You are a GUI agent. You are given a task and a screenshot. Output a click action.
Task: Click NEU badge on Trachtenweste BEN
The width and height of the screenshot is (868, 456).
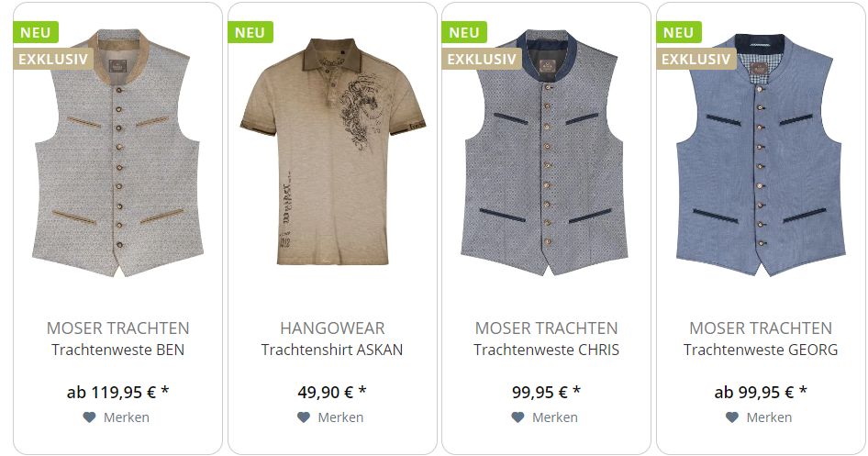point(36,33)
